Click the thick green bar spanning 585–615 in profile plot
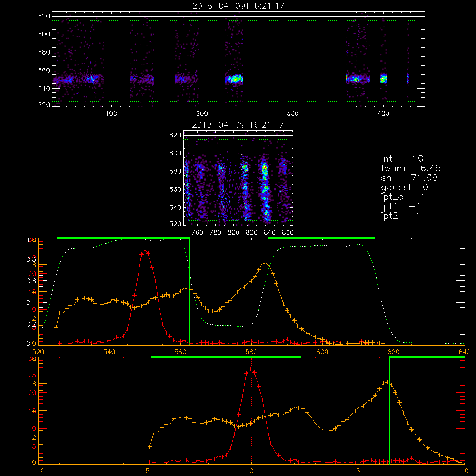This screenshot has height=476, width=476. pyautogui.click(x=321, y=238)
